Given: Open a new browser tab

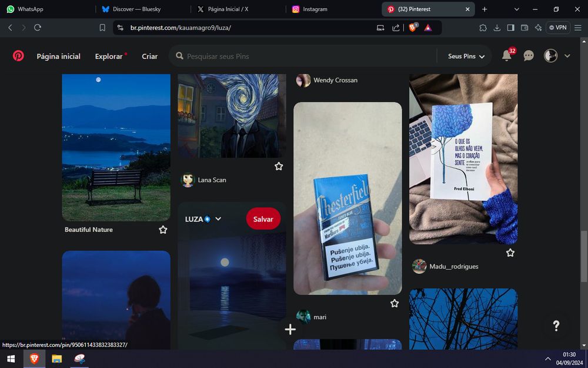Looking at the screenshot, I should [485, 9].
